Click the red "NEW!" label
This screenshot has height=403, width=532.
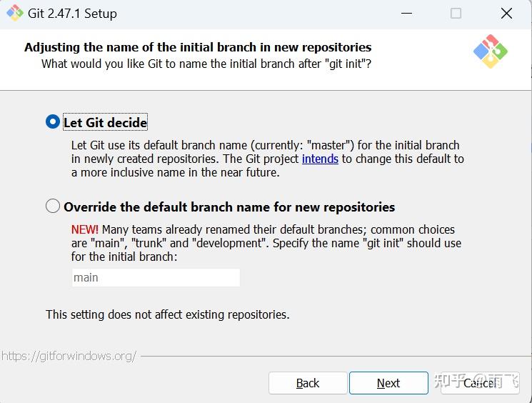coord(85,229)
